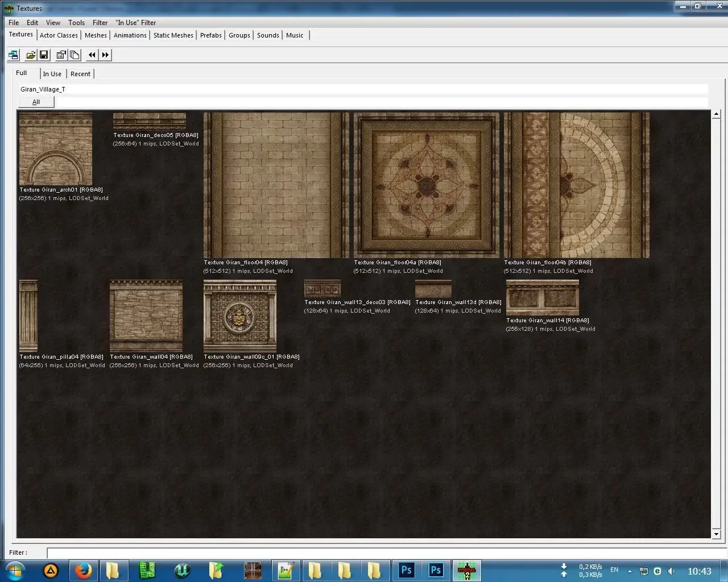Select the Giran_floor04a texture thumbnail
This screenshot has height=582, width=728.
(x=427, y=185)
